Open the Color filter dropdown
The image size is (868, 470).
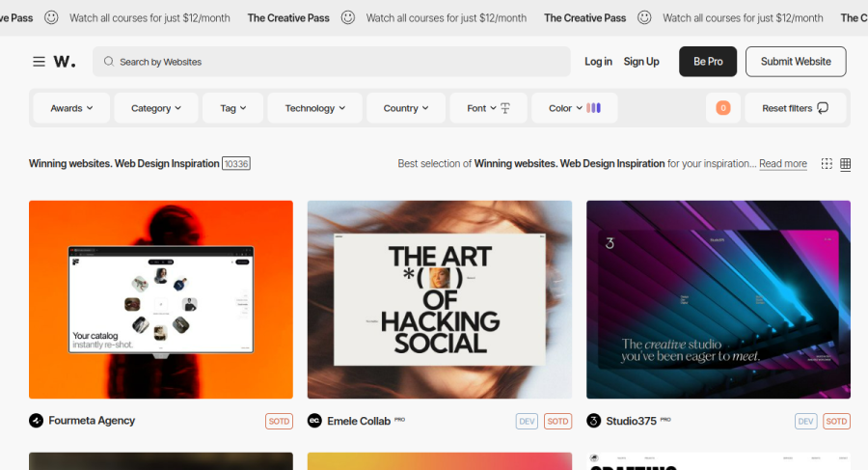pos(575,108)
